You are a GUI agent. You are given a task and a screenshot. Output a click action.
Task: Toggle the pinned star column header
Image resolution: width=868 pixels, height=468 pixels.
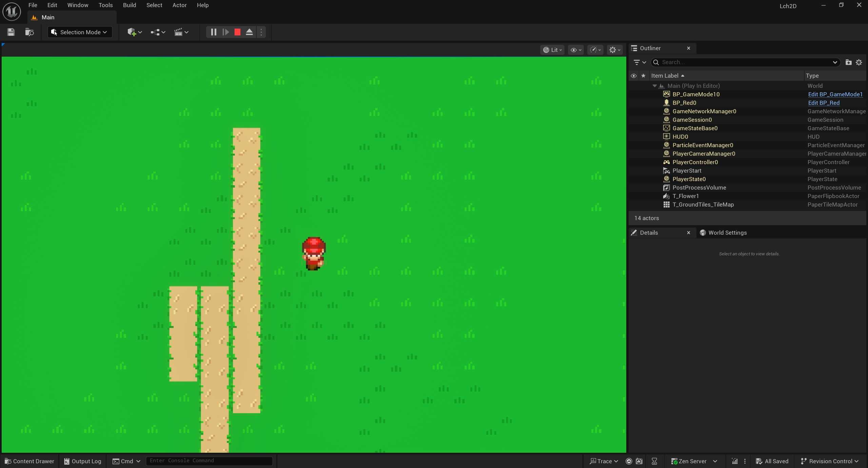click(643, 76)
